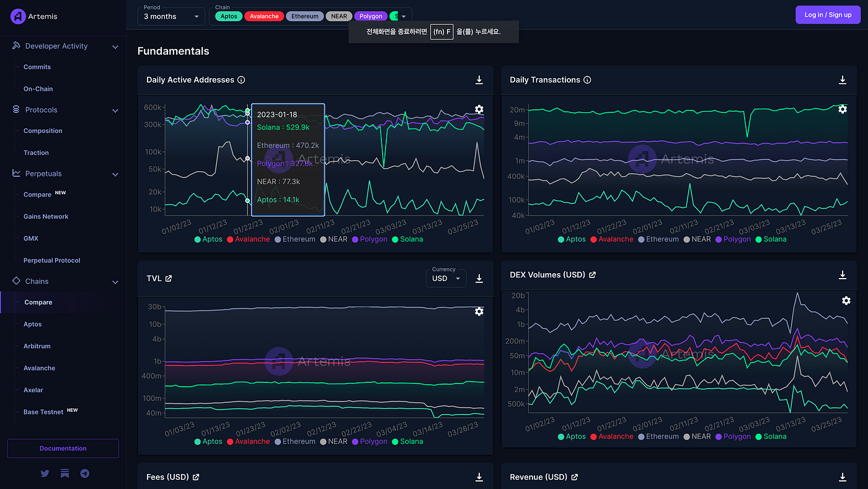The height and width of the screenshot is (489, 868).
Task: Click the Log in / Sign up button
Action: [x=828, y=15]
